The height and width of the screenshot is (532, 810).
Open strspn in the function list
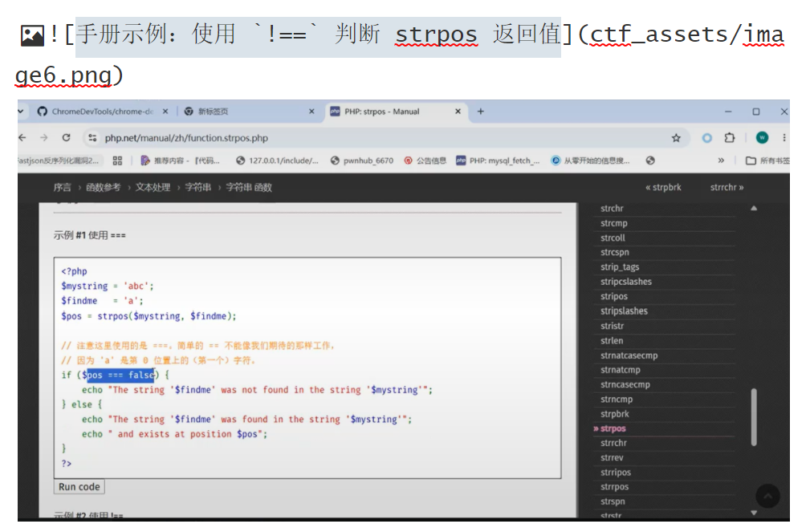[613, 502]
